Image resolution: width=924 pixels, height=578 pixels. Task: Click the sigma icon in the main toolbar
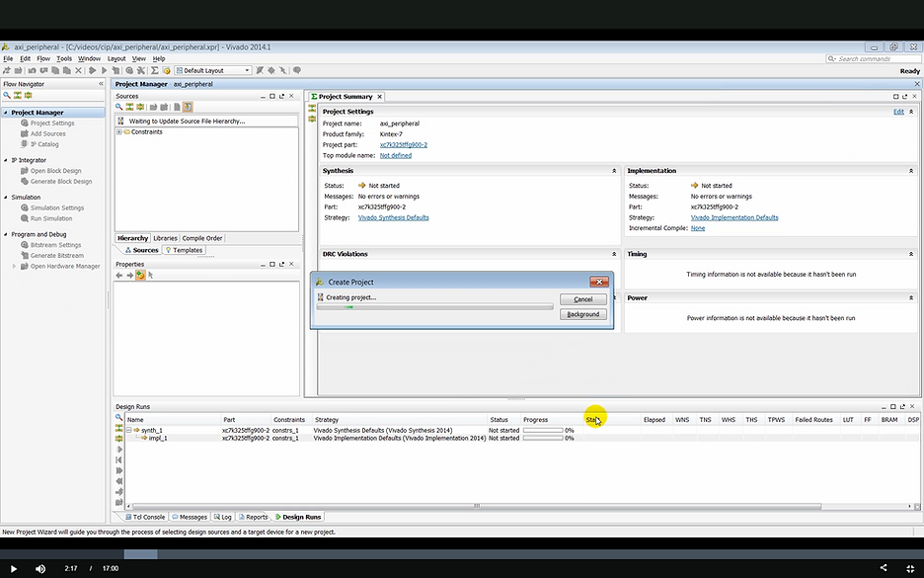pos(155,70)
